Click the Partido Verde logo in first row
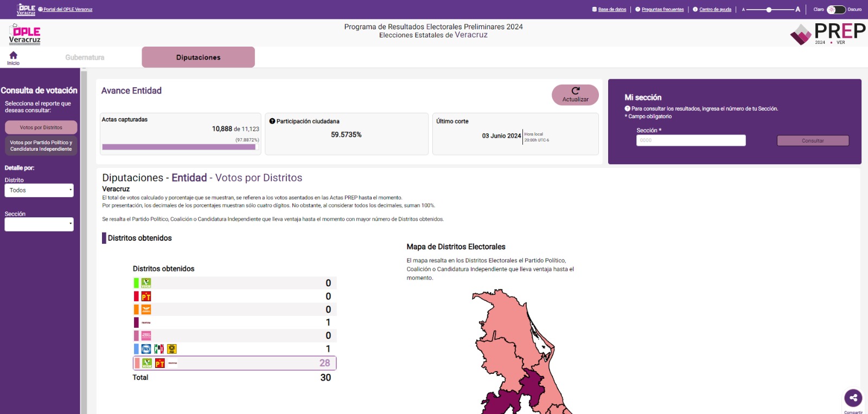868x414 pixels. 146,283
